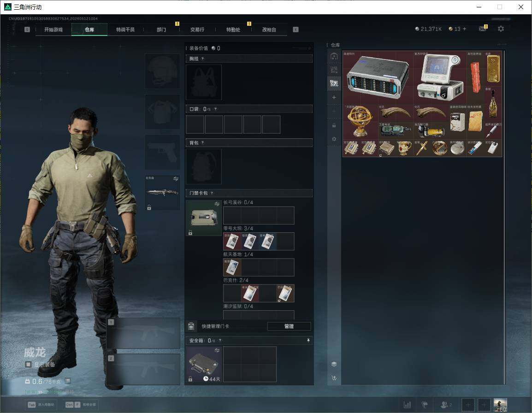Viewport: 532px width, 413px height.
Task: Select the helmet equipment slot
Action: pyautogui.click(x=163, y=71)
